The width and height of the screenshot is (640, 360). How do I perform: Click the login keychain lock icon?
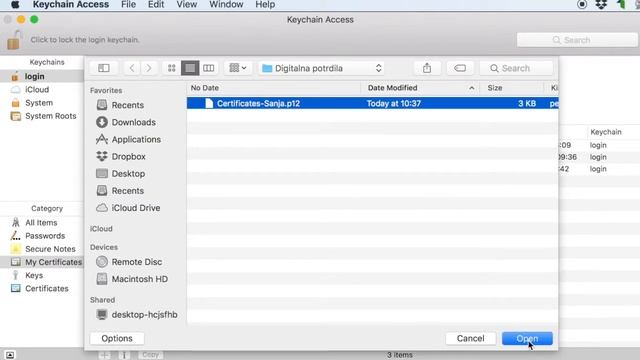[x=13, y=40]
